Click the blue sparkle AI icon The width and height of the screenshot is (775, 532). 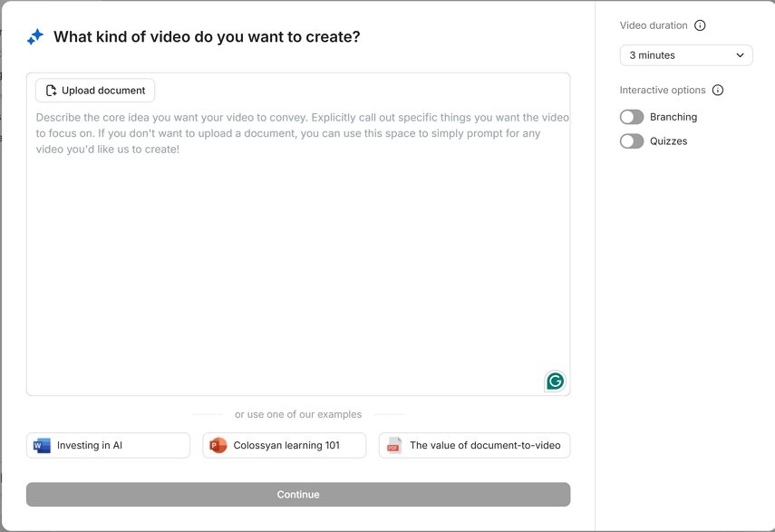point(35,36)
